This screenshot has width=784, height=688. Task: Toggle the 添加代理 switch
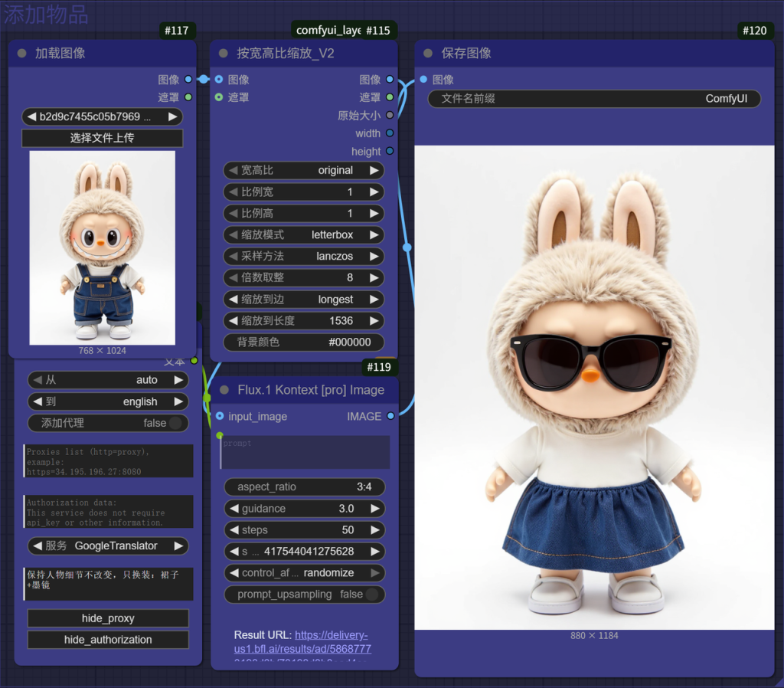(175, 423)
